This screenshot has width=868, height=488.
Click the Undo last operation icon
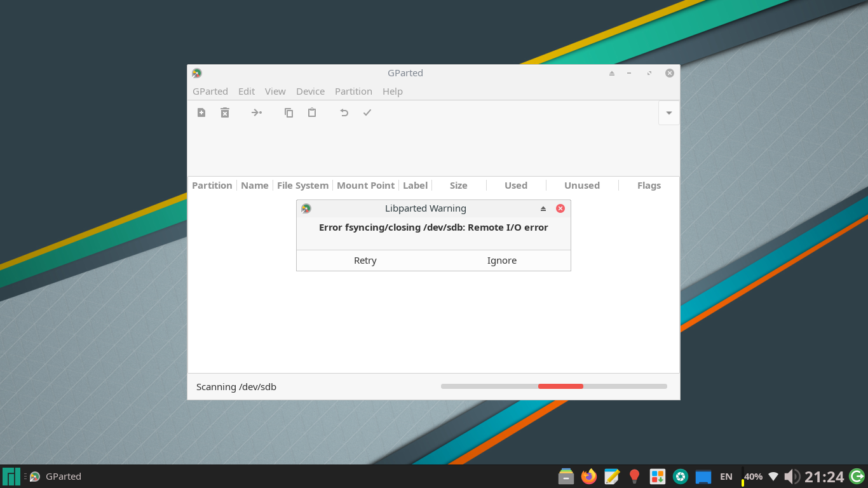coord(344,112)
